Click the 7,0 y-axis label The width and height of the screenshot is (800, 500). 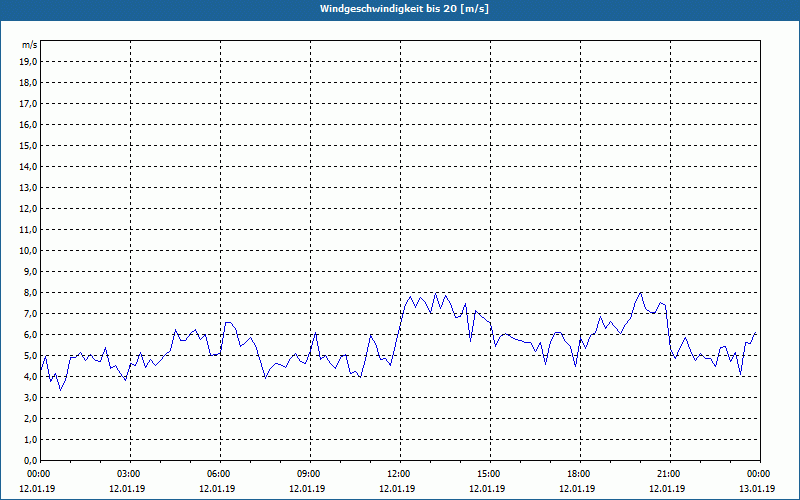pos(30,314)
